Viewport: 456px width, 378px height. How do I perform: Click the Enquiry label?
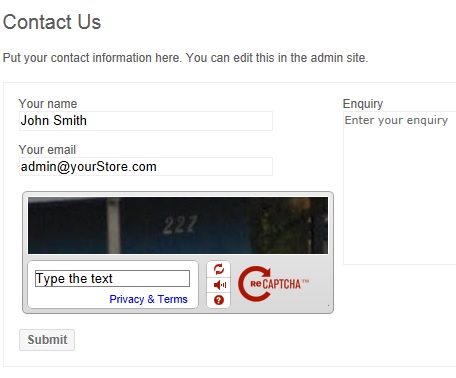point(363,104)
